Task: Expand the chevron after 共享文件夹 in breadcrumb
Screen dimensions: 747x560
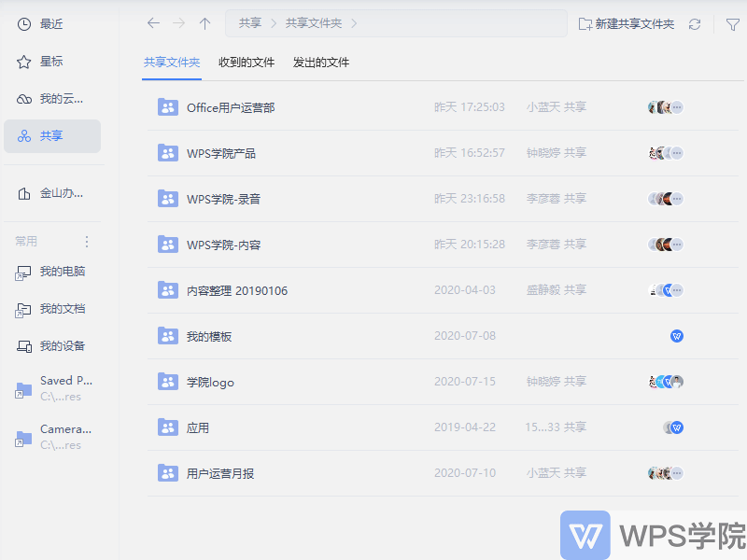Action: click(354, 23)
